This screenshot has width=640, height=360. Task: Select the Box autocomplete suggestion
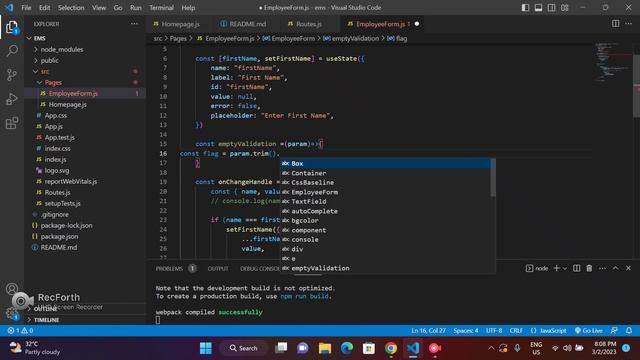point(386,163)
